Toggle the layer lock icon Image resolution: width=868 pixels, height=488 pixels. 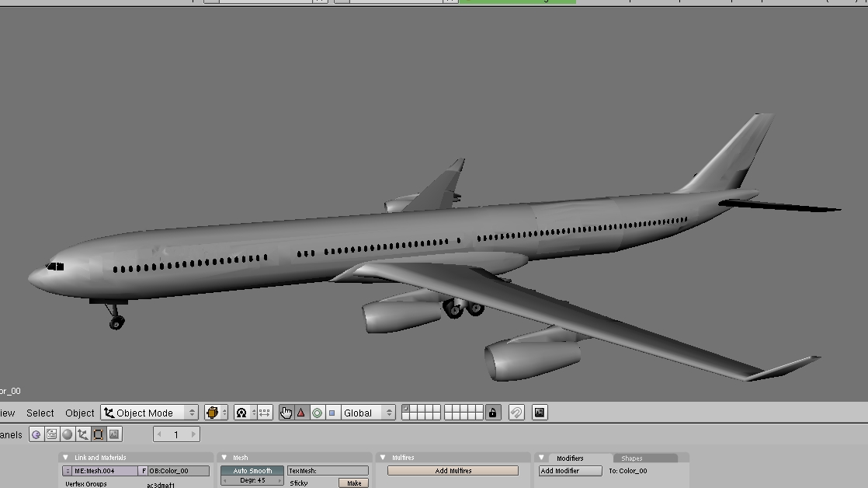(492, 413)
